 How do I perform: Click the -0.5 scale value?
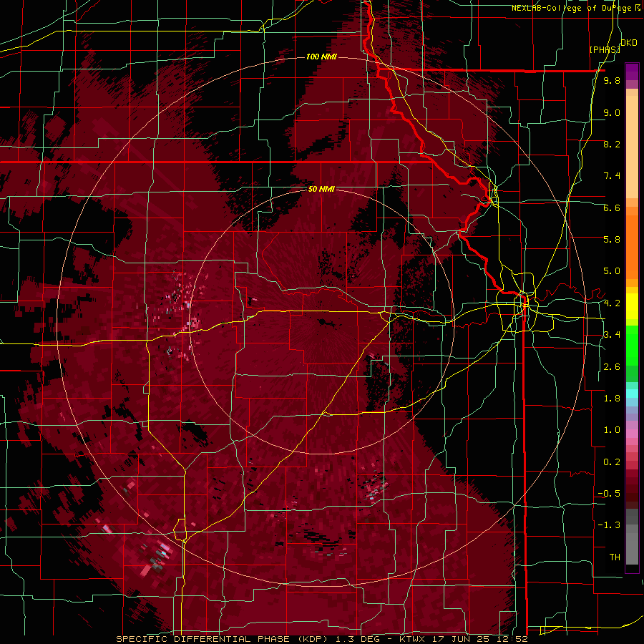(x=609, y=494)
